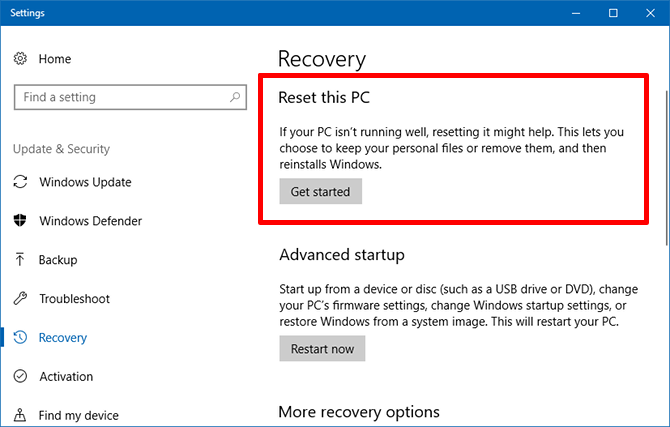Click the search magnifier icon
The image size is (670, 427).
coord(235,97)
